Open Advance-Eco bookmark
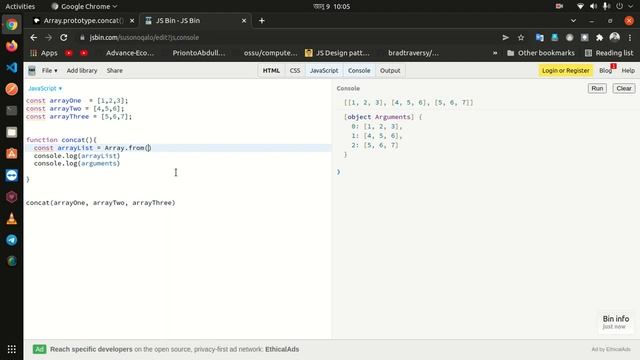 [x=130, y=53]
